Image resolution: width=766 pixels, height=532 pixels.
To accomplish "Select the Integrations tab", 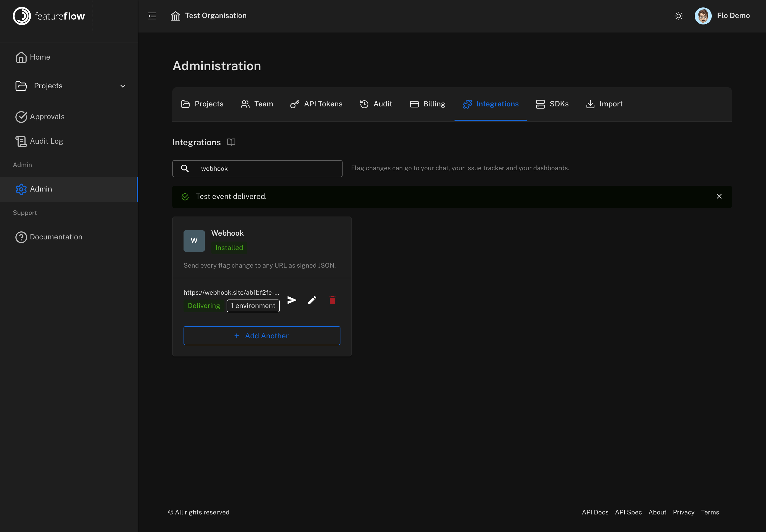I will pos(491,104).
